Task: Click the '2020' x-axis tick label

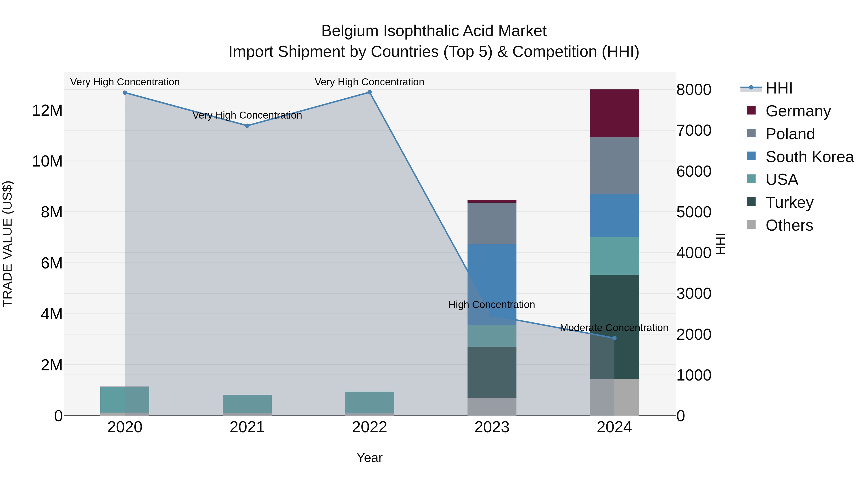Action: pos(125,427)
